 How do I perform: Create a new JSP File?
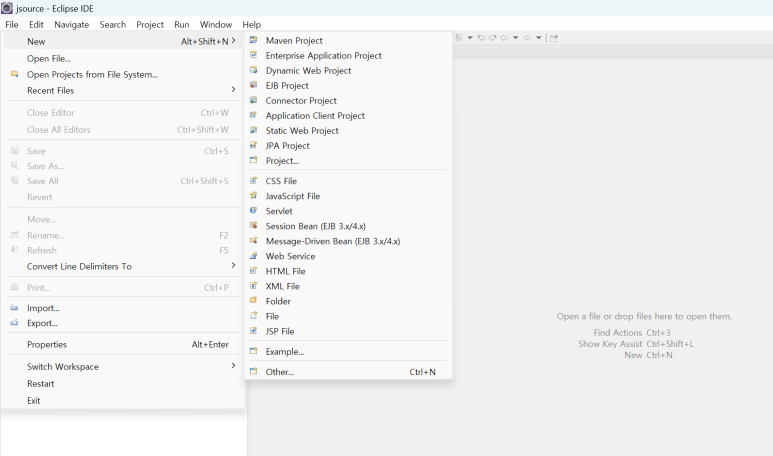point(348,331)
